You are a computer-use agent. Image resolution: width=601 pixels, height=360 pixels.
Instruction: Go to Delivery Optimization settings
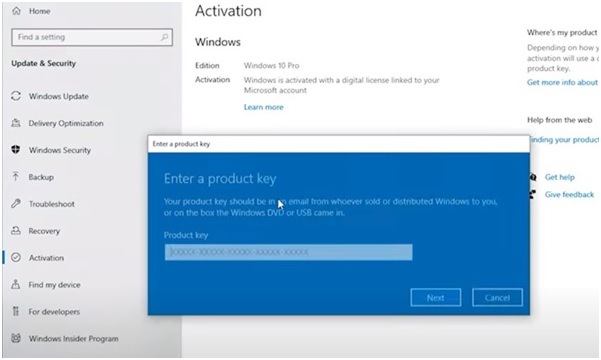(x=66, y=123)
